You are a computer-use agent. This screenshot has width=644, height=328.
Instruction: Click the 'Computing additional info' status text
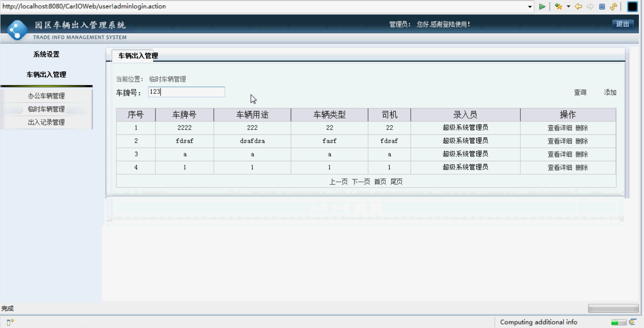(x=539, y=322)
